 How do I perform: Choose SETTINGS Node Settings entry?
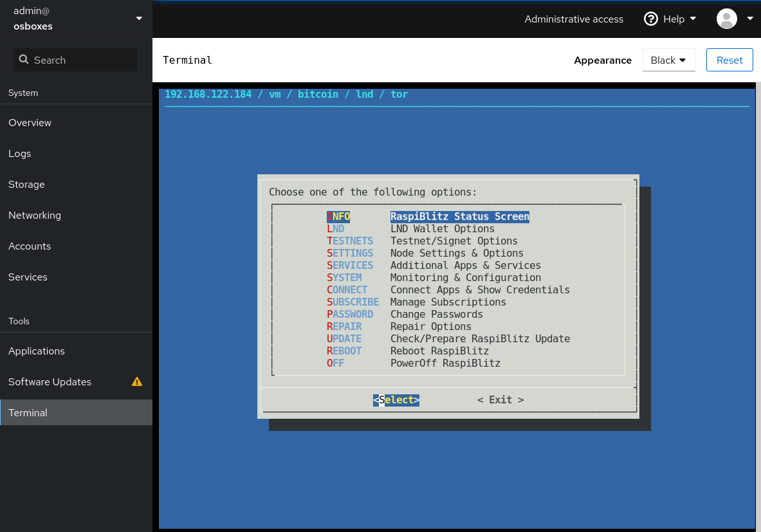pos(425,253)
